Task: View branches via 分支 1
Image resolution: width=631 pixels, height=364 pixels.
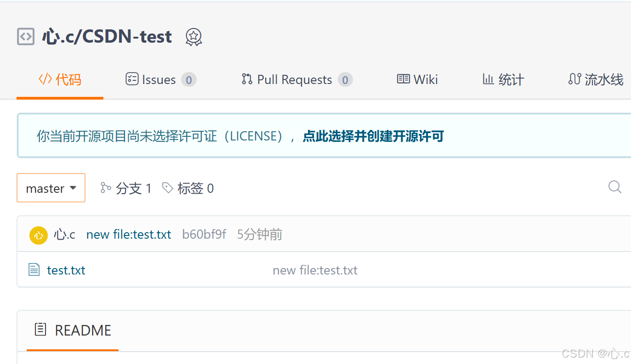Action: [x=126, y=188]
